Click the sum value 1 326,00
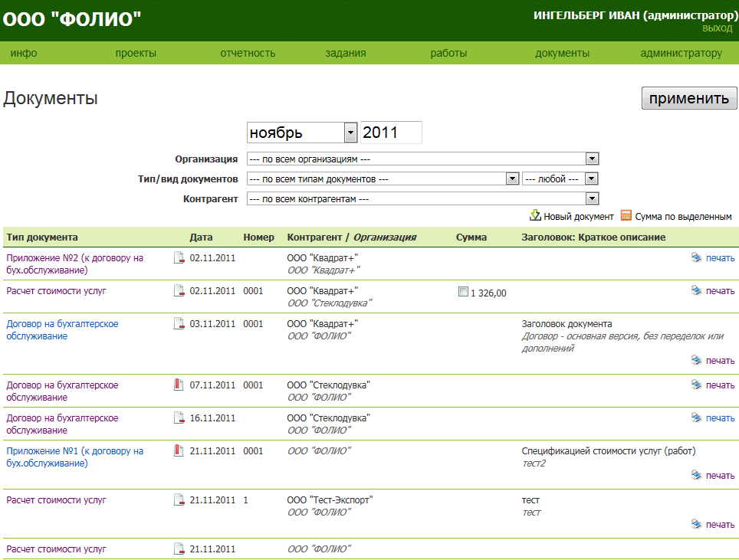This screenshot has height=560, width=739. [488, 293]
